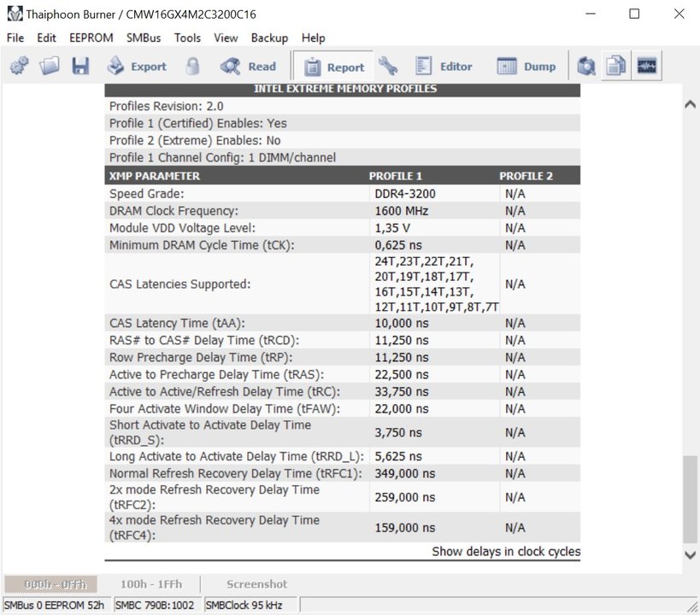700x615 pixels.
Task: Open a file with the folder icon
Action: pos(49,66)
